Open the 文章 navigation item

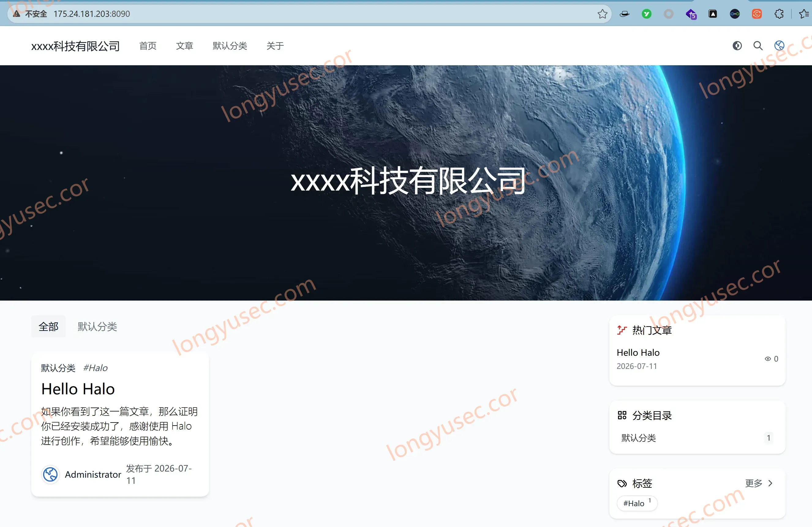(x=185, y=46)
